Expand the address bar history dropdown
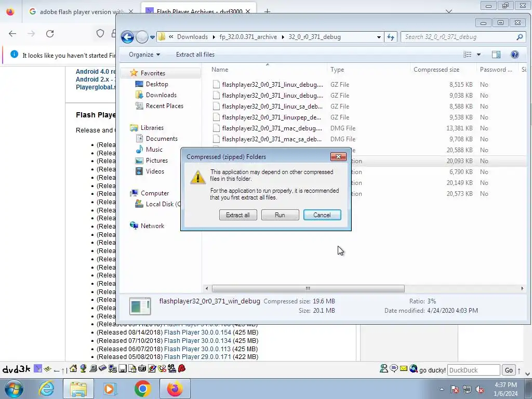The image size is (532, 399). (379, 37)
